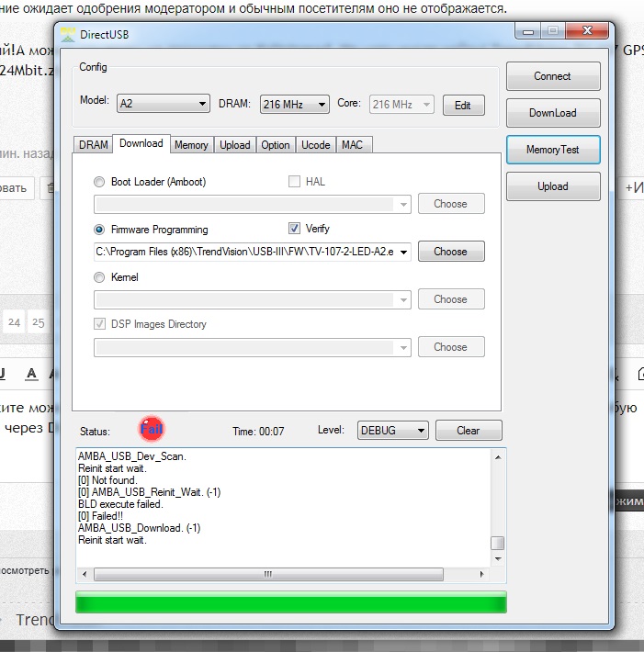The width and height of the screenshot is (644, 652).
Task: Open the Ucode tab
Action: 315,144
